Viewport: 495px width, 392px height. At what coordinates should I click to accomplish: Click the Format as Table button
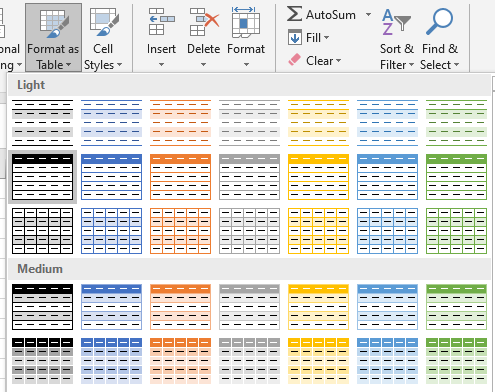coord(53,38)
